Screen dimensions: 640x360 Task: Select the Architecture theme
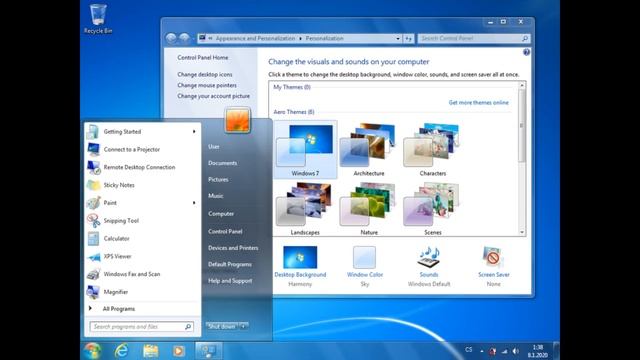pyautogui.click(x=369, y=149)
